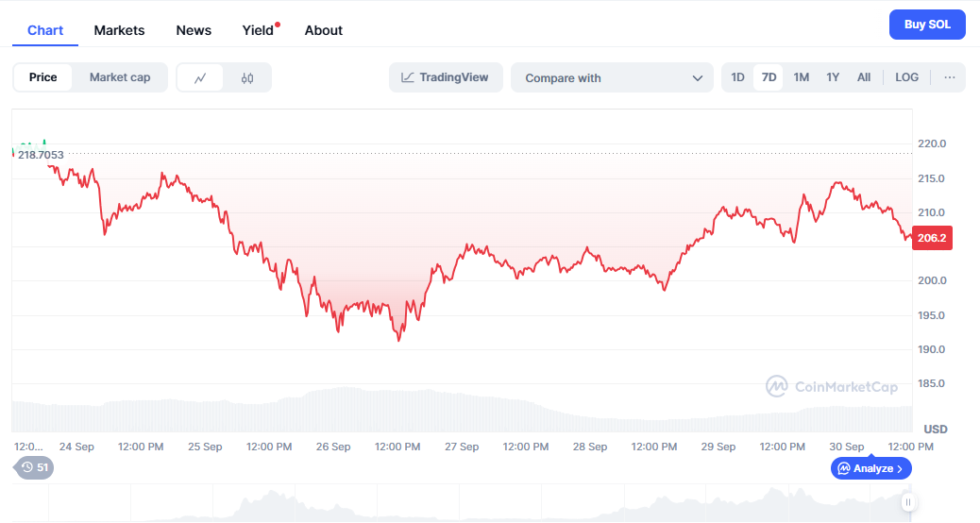The height and width of the screenshot is (523, 980).
Task: Click the Buy SOL button
Action: pos(927,25)
